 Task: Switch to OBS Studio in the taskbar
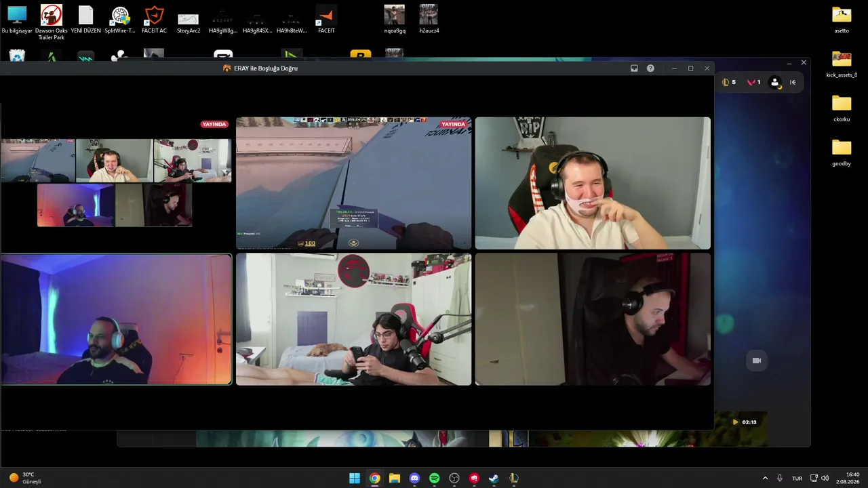[454, 479]
